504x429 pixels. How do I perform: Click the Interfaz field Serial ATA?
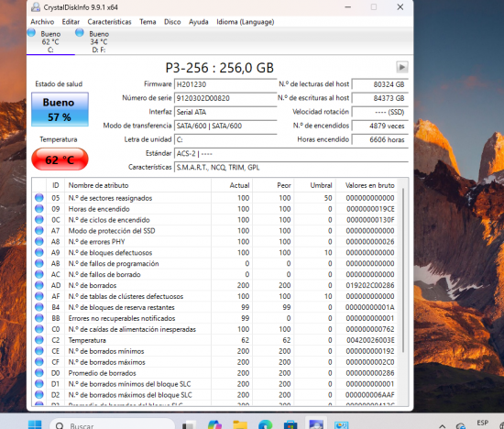point(225,112)
